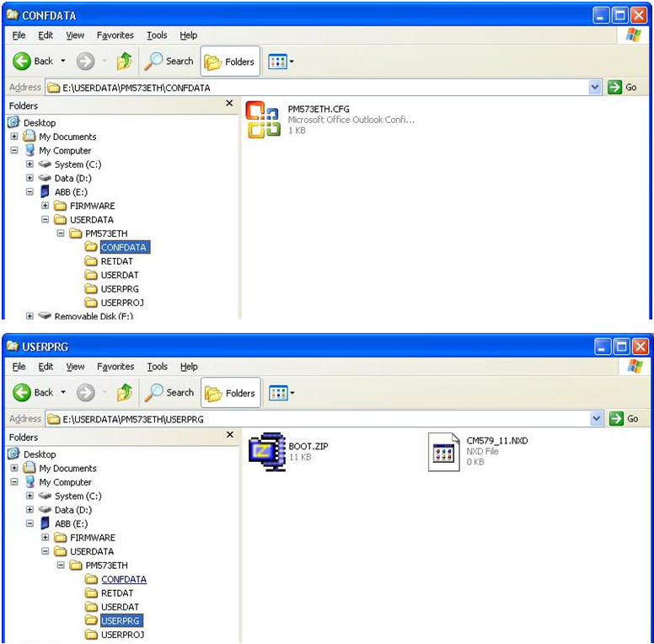Click Search in the CONFDATA window toolbar
Image resolution: width=654 pixels, height=644 pixels.
coord(169,61)
